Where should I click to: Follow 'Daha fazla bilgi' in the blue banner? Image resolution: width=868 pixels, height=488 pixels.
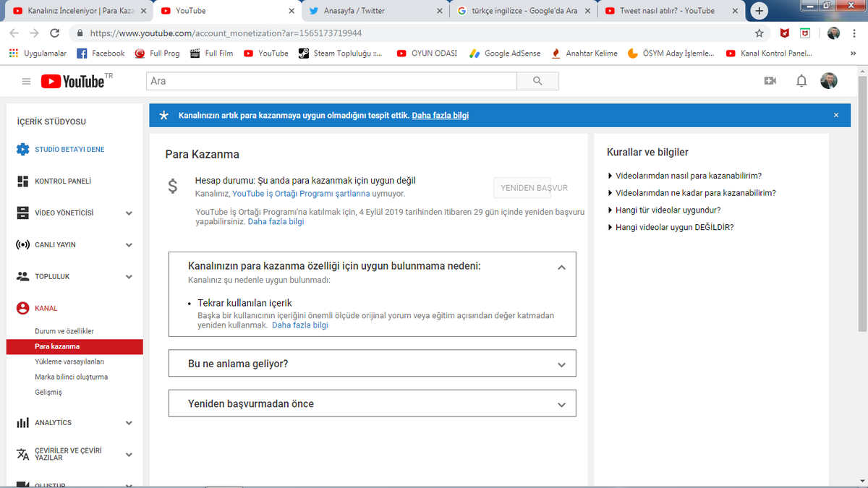pyautogui.click(x=441, y=115)
